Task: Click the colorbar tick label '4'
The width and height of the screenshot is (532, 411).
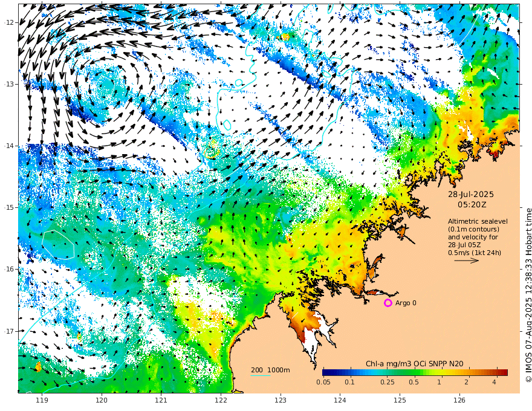Action: coord(494,382)
